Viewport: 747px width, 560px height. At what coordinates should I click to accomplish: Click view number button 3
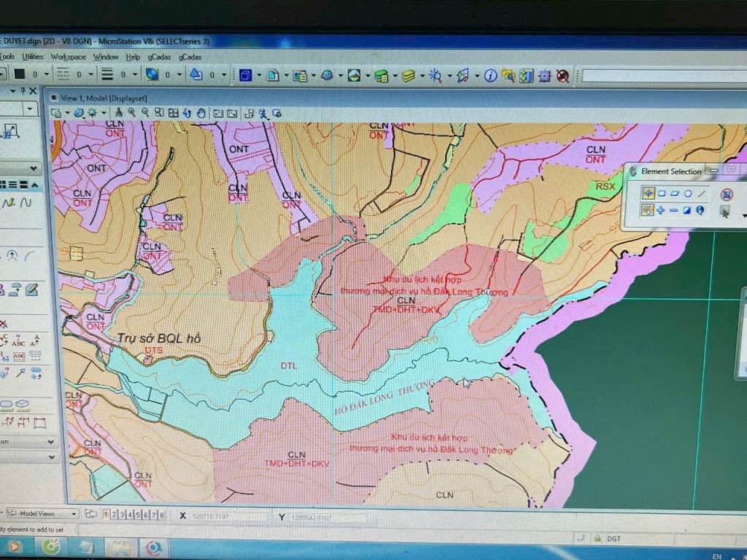(x=123, y=515)
